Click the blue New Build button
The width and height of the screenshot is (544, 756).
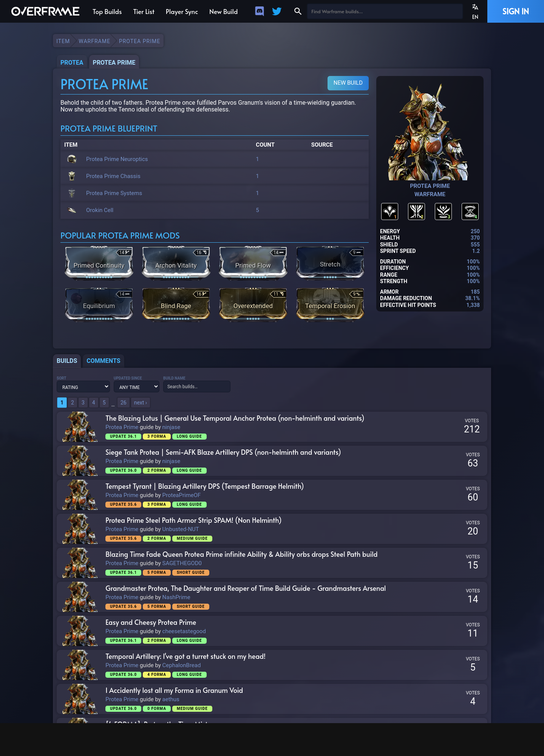[348, 83]
